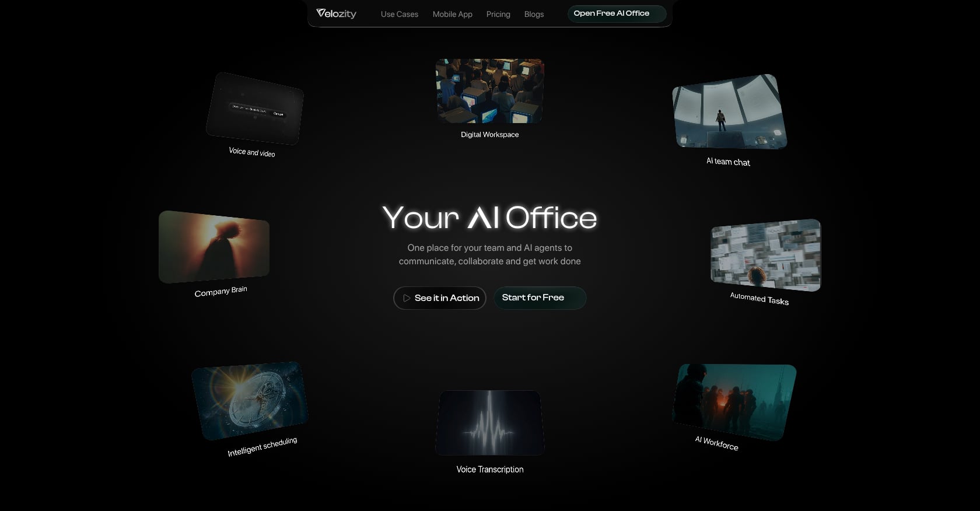Open the Automated Tasks card image

(766, 255)
